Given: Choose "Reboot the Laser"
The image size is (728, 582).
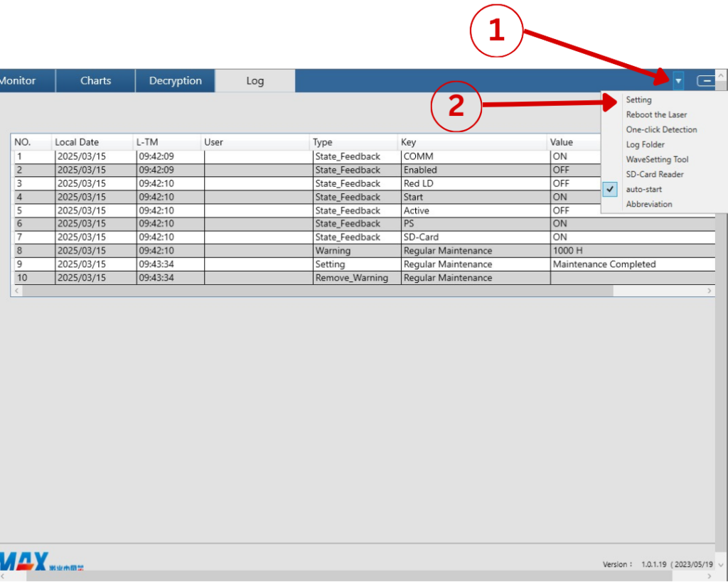Looking at the screenshot, I should pos(655,114).
